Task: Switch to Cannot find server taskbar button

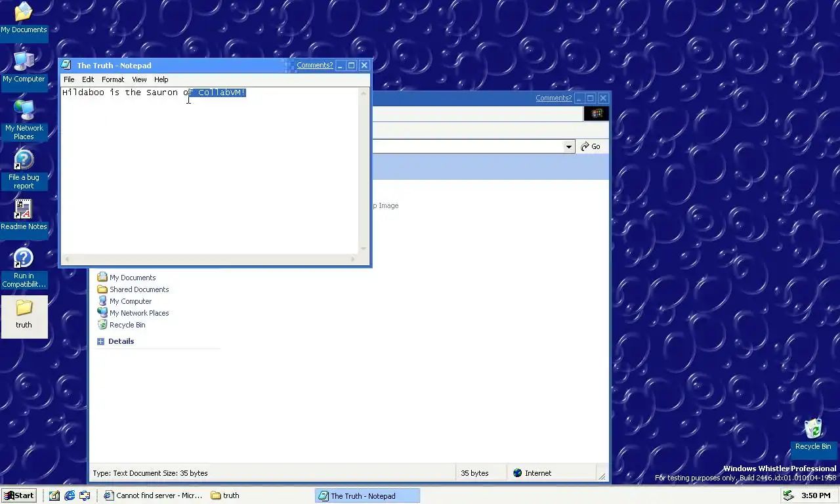Action: pos(153,495)
